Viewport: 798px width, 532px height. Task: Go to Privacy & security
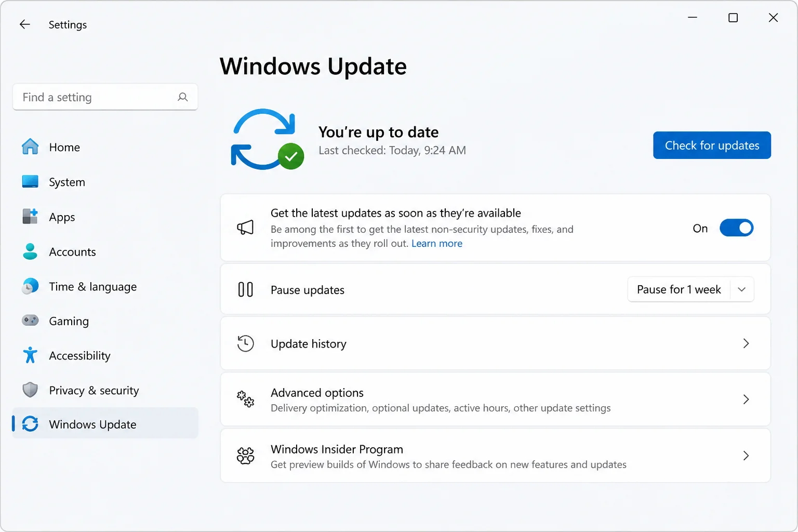(105, 390)
